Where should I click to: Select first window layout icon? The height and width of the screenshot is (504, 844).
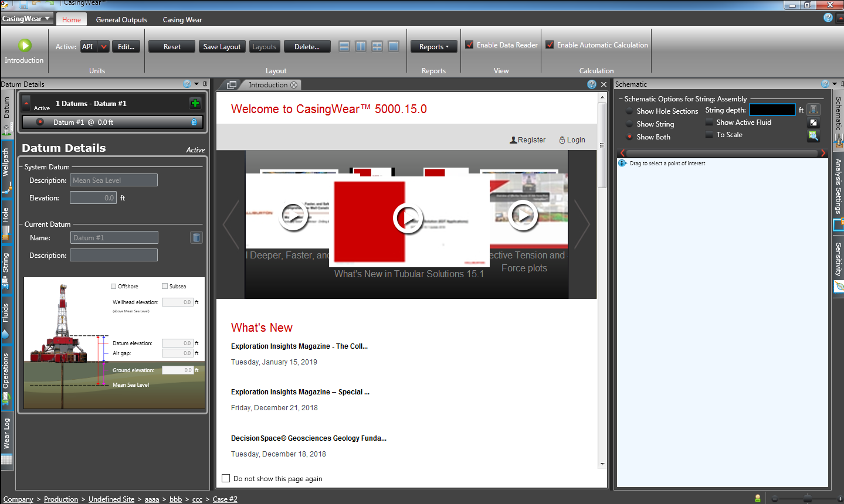click(344, 46)
